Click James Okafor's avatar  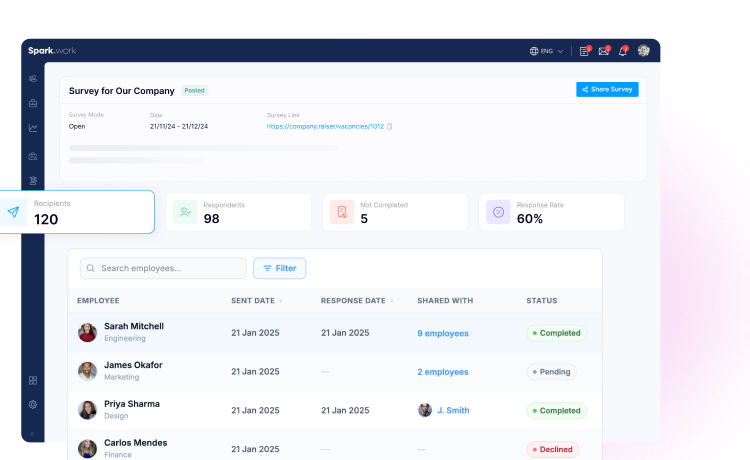coord(87,371)
